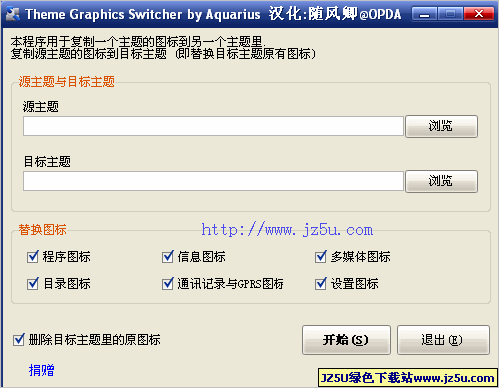Click the 替换图标 group heading
The image size is (499, 388).
(x=42, y=230)
